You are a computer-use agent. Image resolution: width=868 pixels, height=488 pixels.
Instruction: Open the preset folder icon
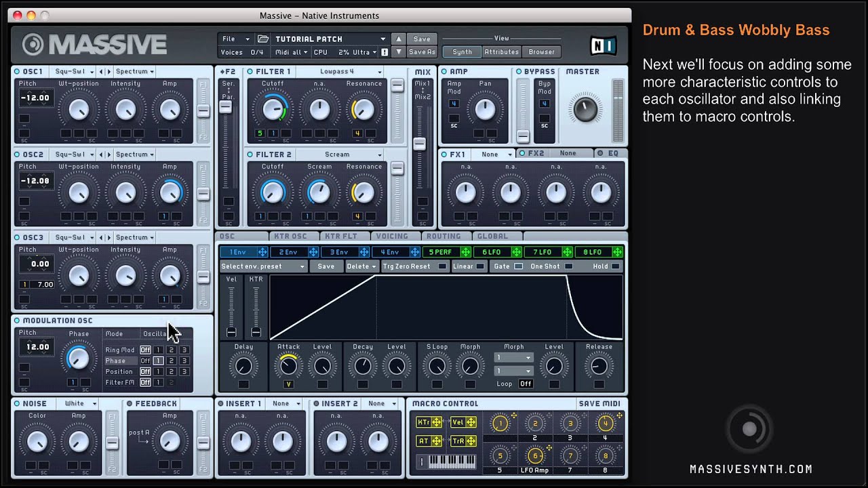[263, 39]
